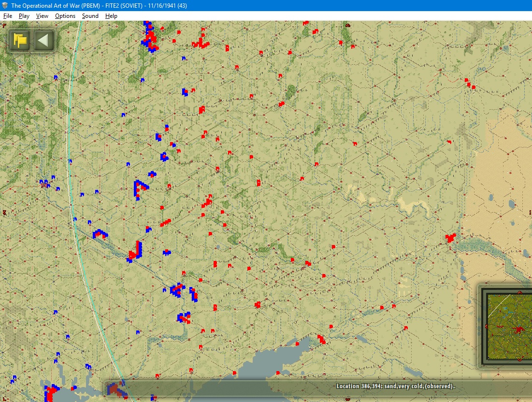The width and height of the screenshot is (532, 402).
Task: Open the Sound menu
Action: click(x=90, y=16)
